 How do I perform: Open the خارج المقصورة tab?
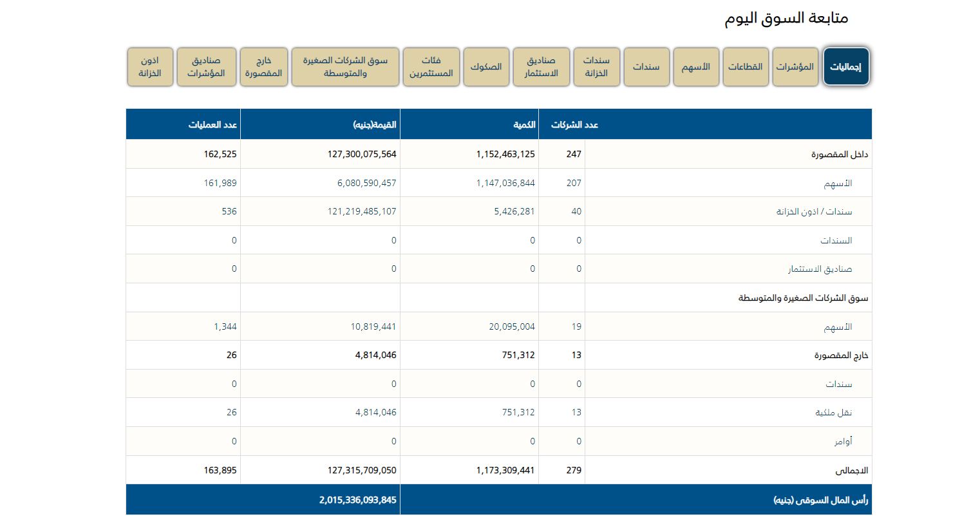tap(263, 67)
